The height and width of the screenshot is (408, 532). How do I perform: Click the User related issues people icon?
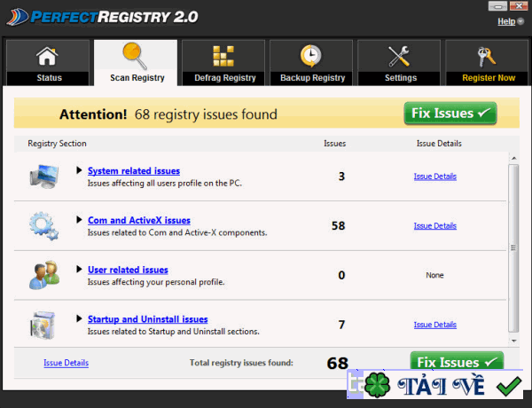(44, 275)
